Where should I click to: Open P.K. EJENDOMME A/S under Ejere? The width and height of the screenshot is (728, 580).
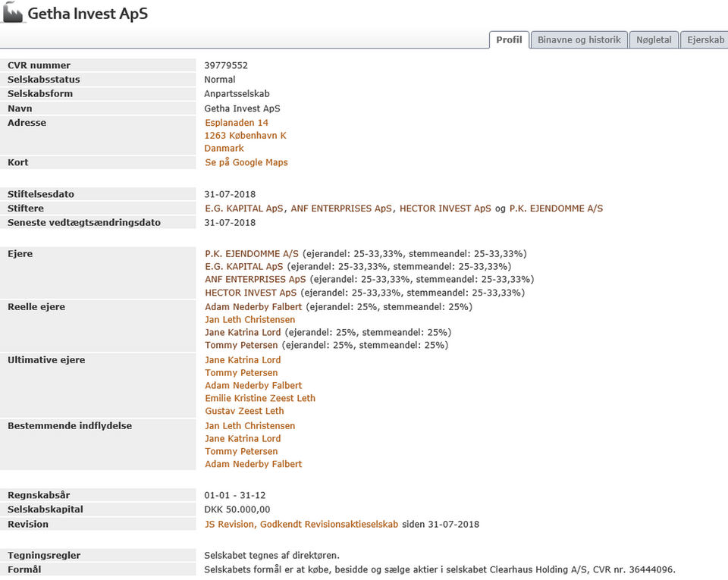tap(252, 254)
